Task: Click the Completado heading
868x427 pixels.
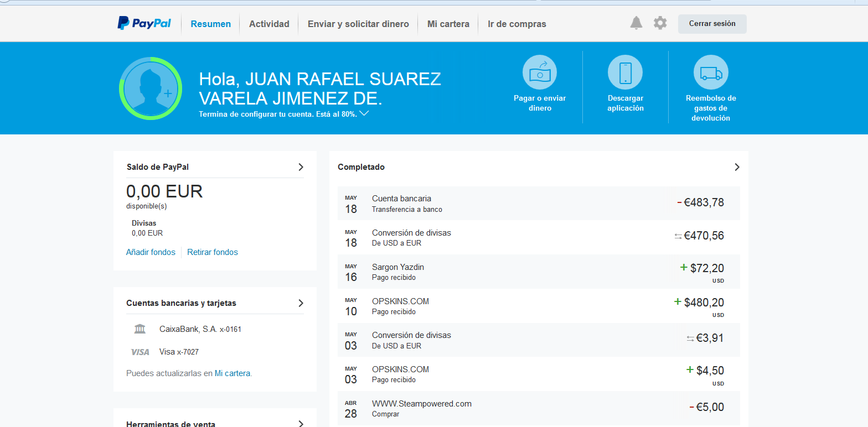Action: pos(361,167)
